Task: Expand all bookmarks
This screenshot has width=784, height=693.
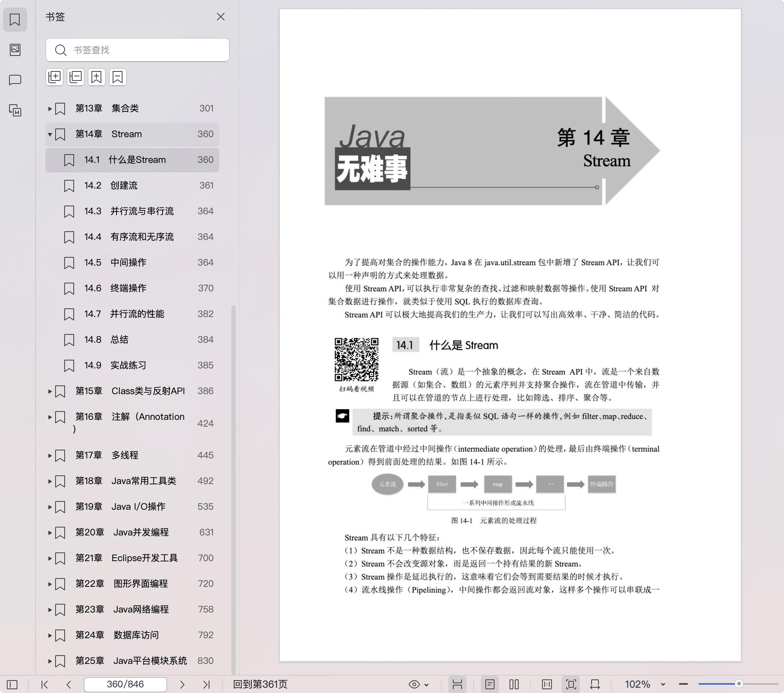Action: (54, 77)
